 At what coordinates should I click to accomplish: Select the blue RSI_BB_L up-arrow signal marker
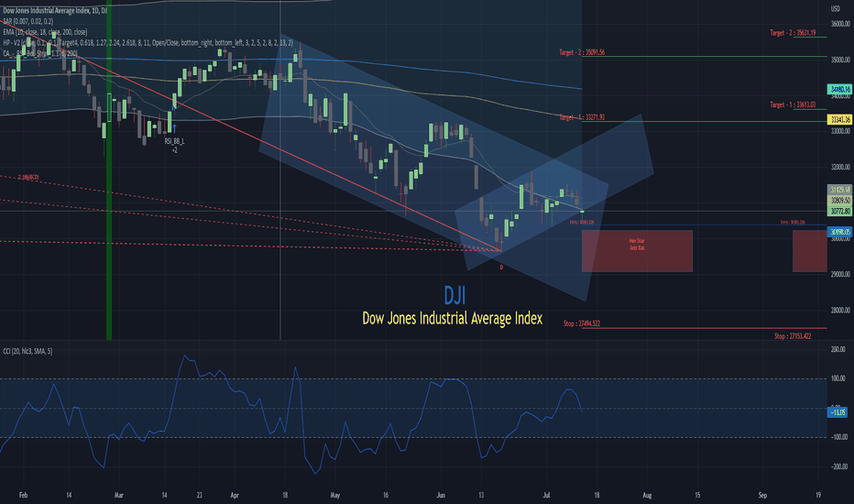(174, 128)
